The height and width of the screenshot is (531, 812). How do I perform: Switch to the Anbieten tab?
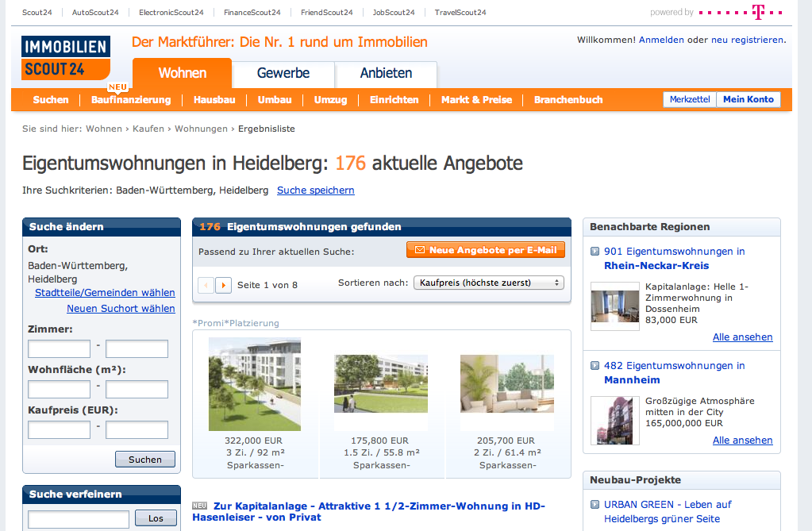click(387, 74)
